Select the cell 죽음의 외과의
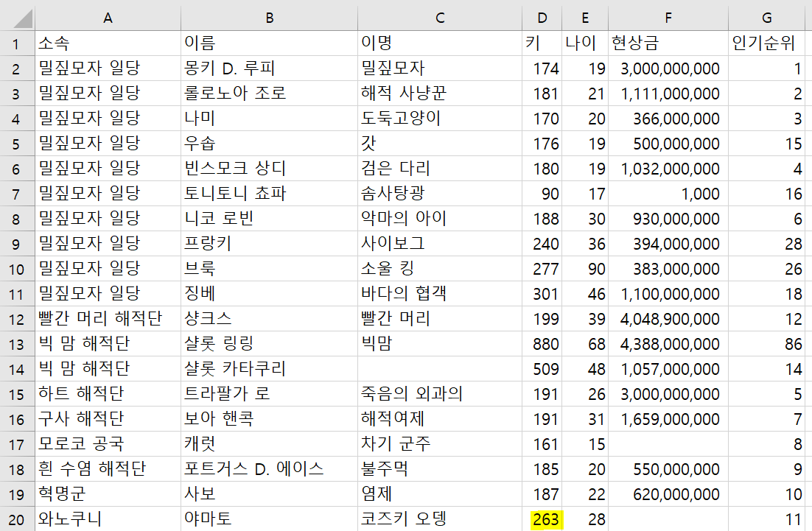 pos(440,393)
